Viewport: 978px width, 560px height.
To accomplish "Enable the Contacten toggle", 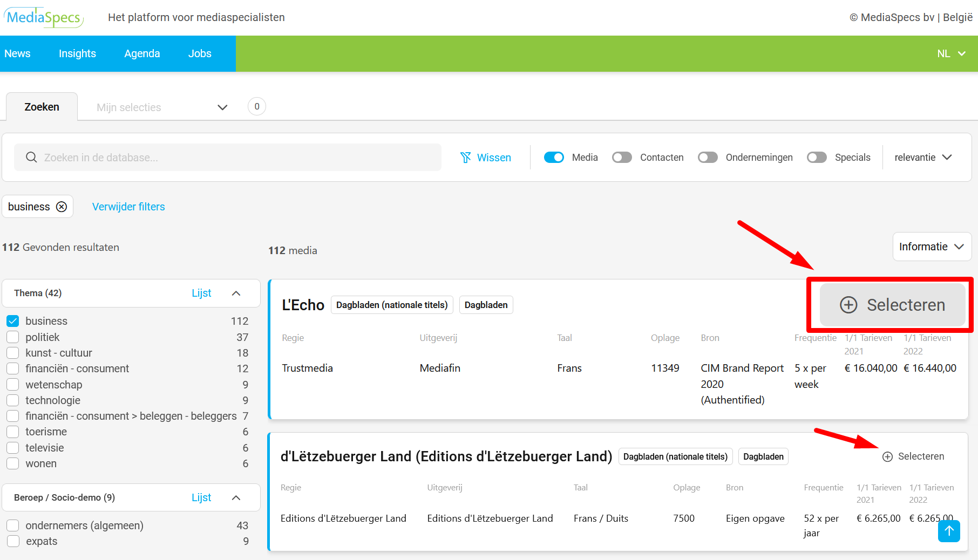I will pos(622,158).
